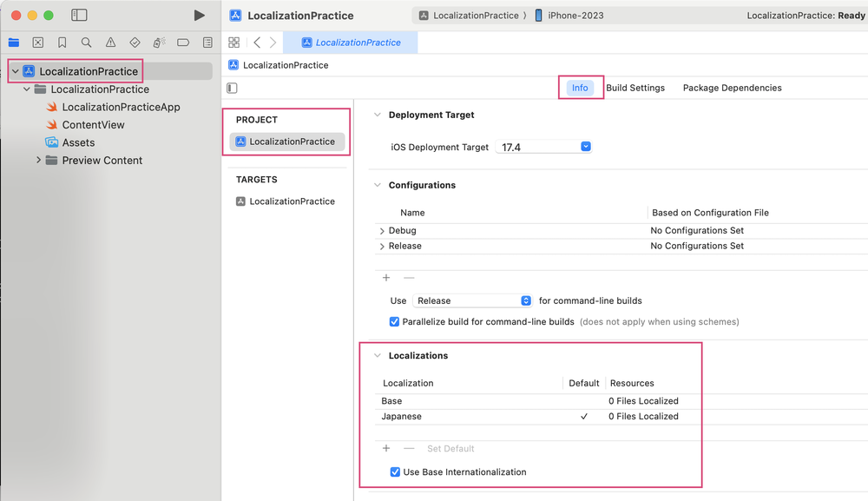The width and height of the screenshot is (868, 501).
Task: Hide the navigator sidebar
Action: coord(79,16)
